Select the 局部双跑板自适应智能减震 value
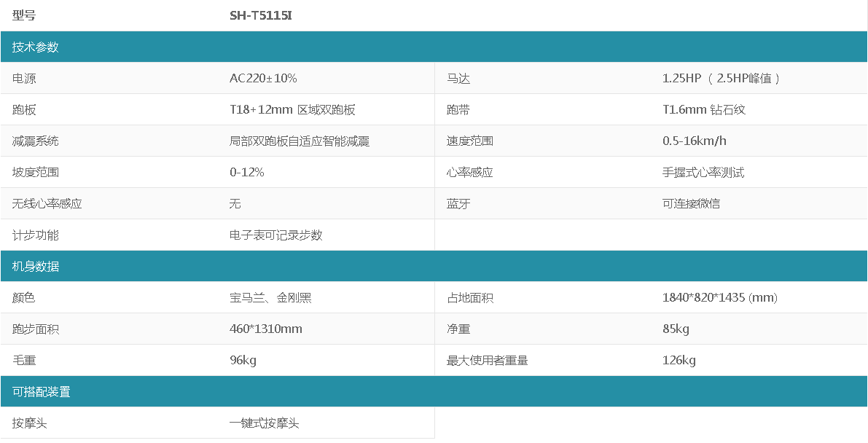Screen dimensions: 868x443 coord(300,141)
